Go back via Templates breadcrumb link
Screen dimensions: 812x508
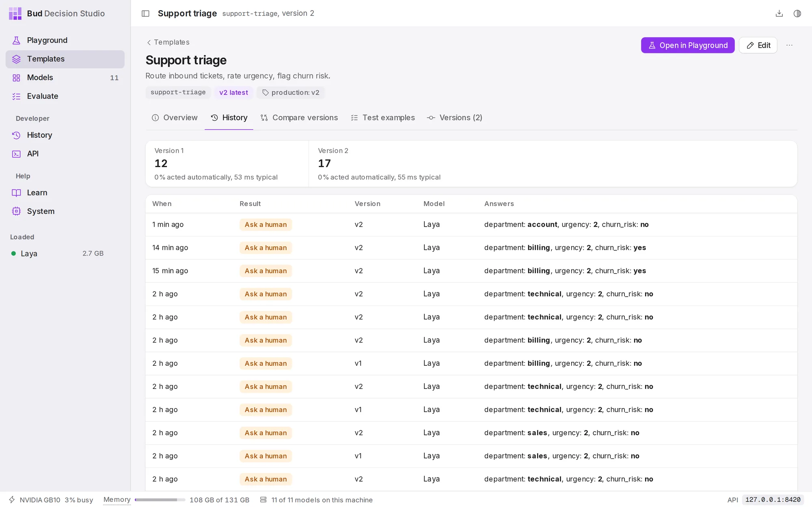point(168,42)
